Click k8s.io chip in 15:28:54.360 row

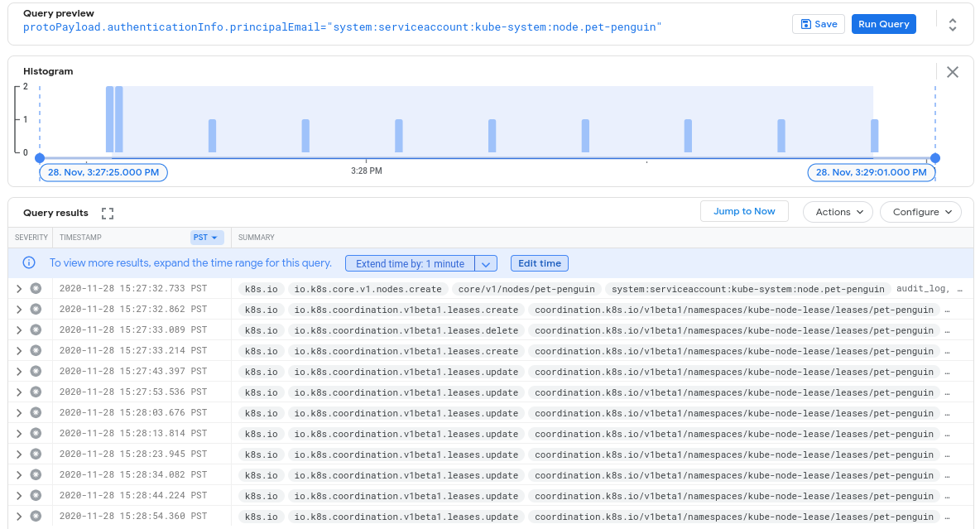(262, 517)
